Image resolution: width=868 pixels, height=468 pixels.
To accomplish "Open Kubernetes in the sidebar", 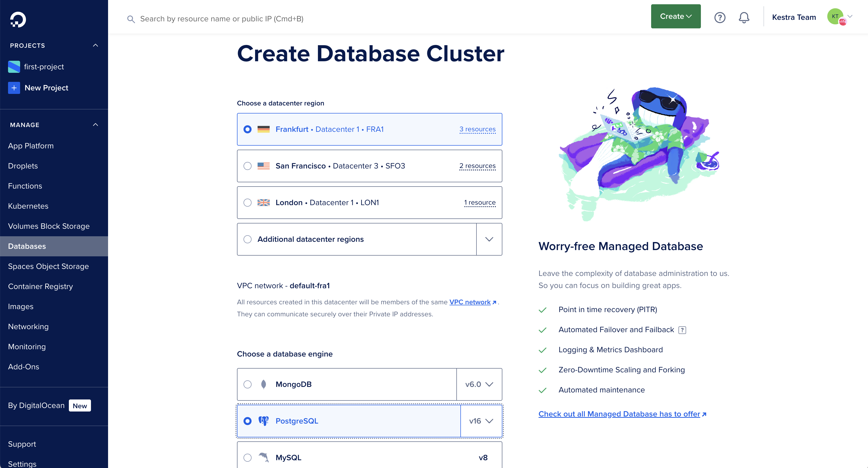I will 28,206.
